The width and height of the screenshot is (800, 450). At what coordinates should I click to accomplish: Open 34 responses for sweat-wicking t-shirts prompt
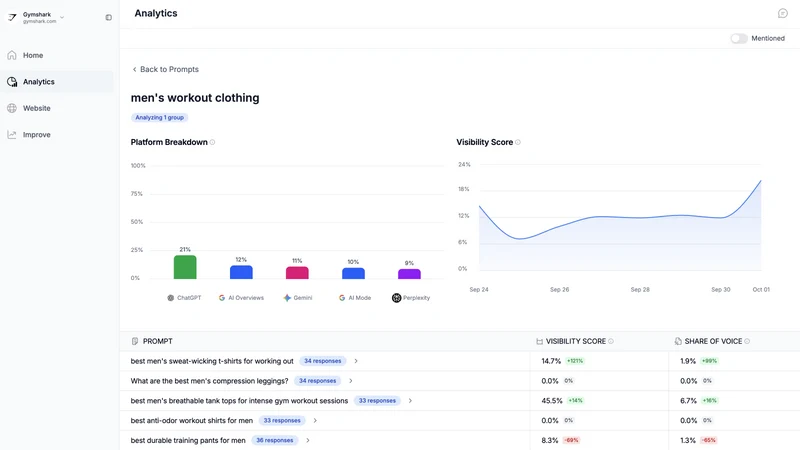pyautogui.click(x=322, y=361)
